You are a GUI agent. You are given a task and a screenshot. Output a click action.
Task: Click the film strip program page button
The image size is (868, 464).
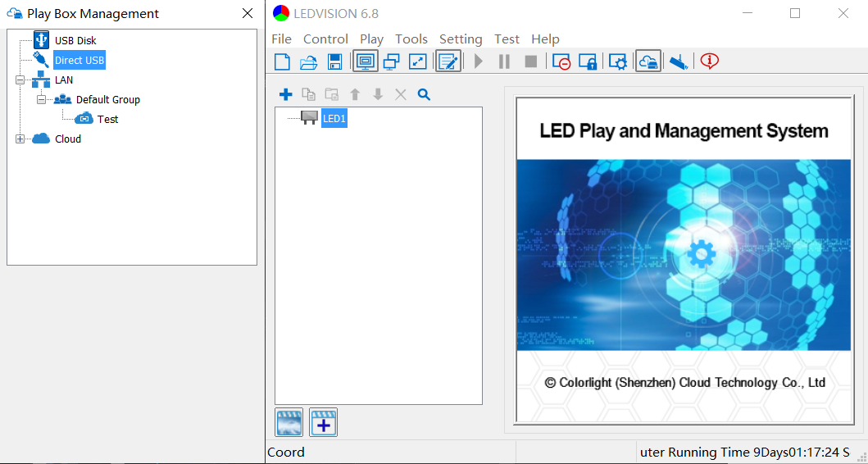coord(289,422)
